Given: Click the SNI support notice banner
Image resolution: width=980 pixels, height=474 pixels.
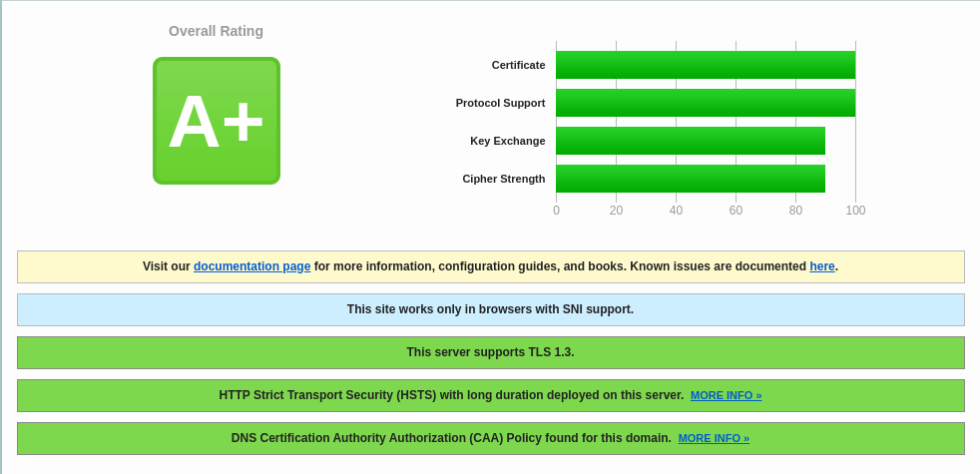Looking at the screenshot, I should click(490, 309).
